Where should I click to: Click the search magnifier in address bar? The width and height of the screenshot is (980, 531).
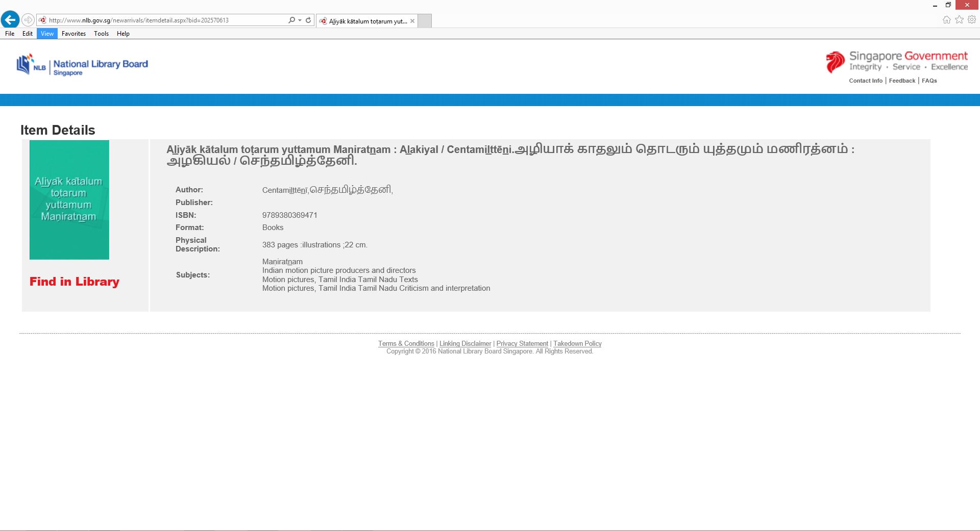[291, 20]
